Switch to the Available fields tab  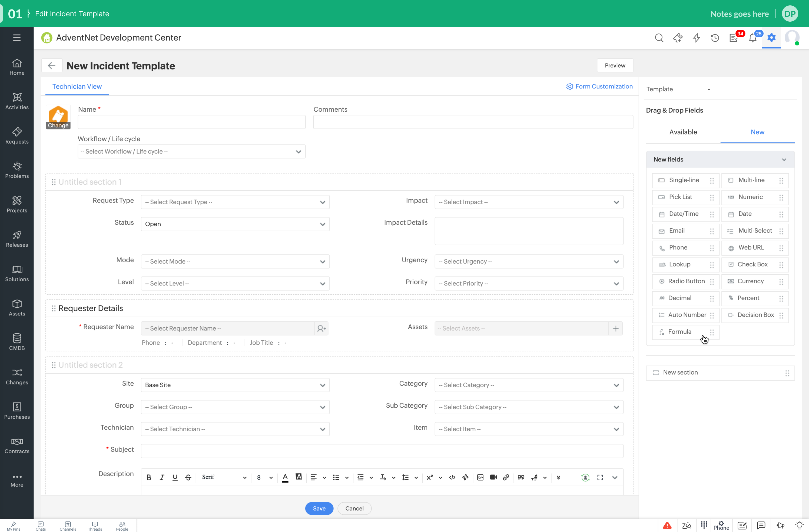683,132
